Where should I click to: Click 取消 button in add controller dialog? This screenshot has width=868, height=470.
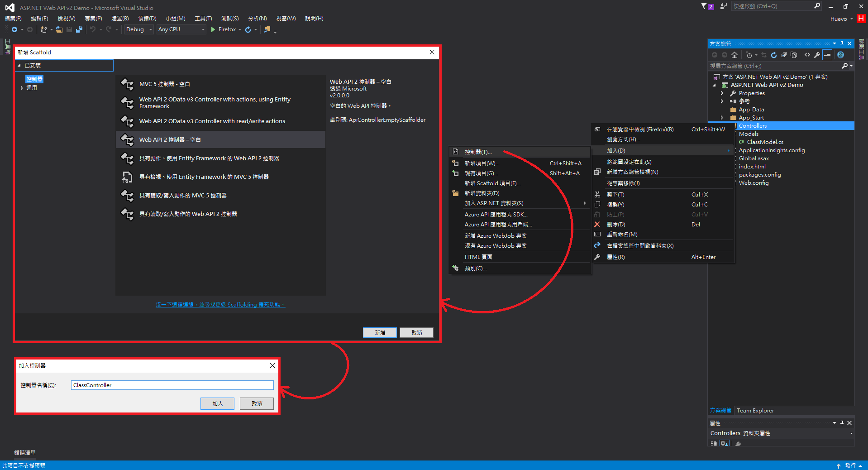(257, 404)
